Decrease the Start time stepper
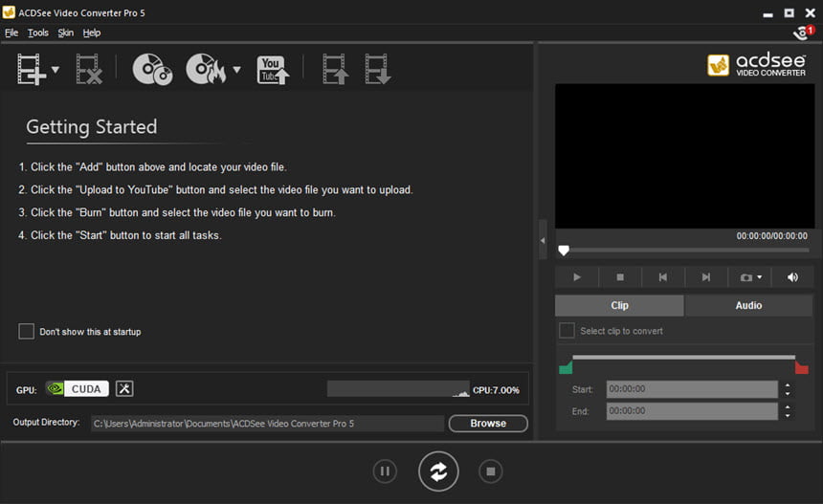 [788, 393]
